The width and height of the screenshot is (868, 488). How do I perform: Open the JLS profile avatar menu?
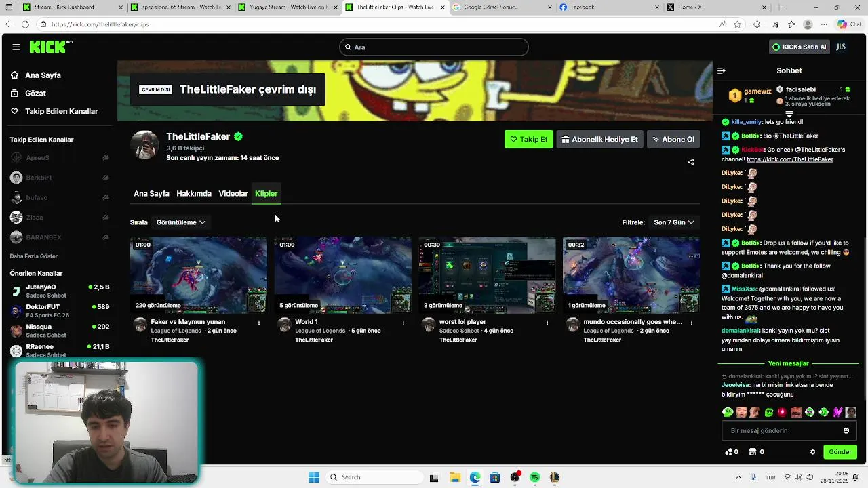841,47
